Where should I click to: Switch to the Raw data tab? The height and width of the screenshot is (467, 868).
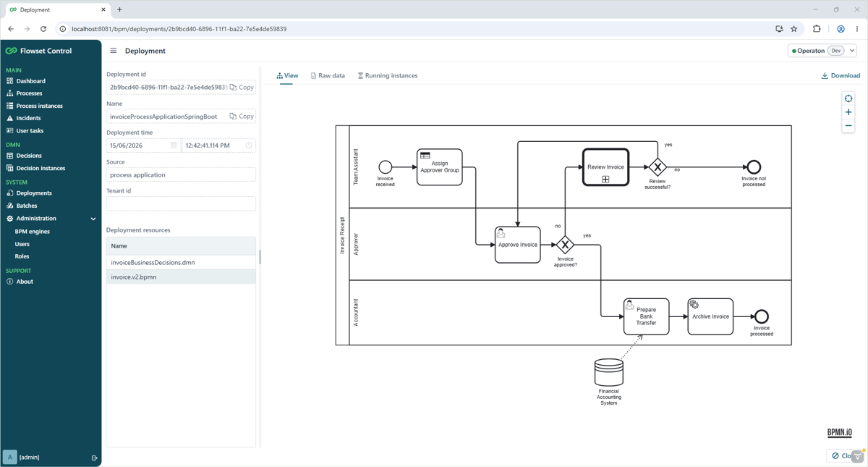pos(328,75)
